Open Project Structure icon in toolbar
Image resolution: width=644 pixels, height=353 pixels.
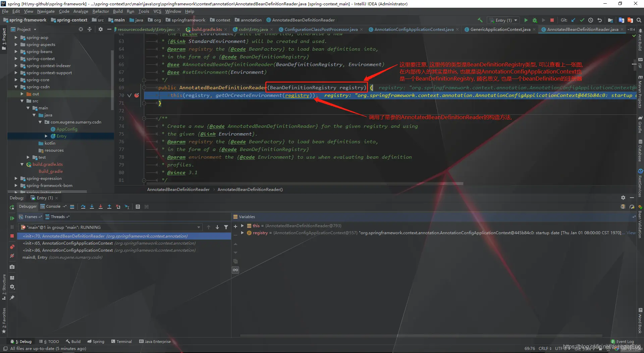(610, 20)
